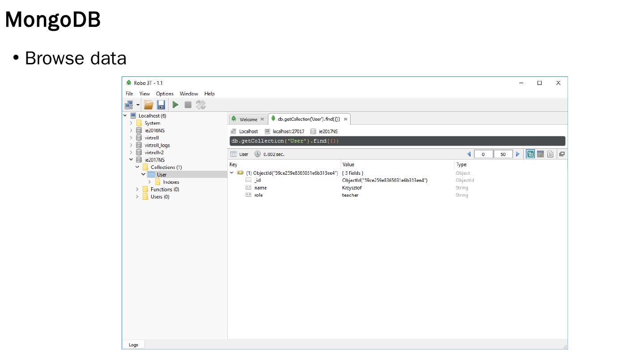Click the batch size field showing 50

(503, 154)
